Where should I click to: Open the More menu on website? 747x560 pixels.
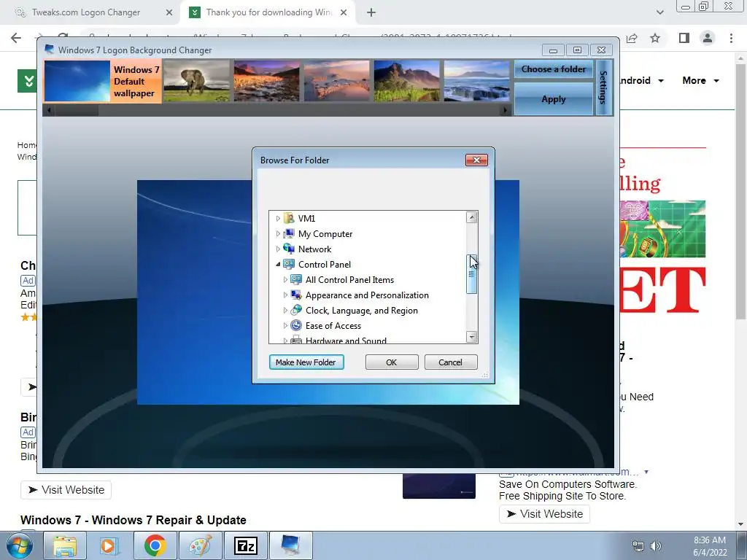[700, 80]
